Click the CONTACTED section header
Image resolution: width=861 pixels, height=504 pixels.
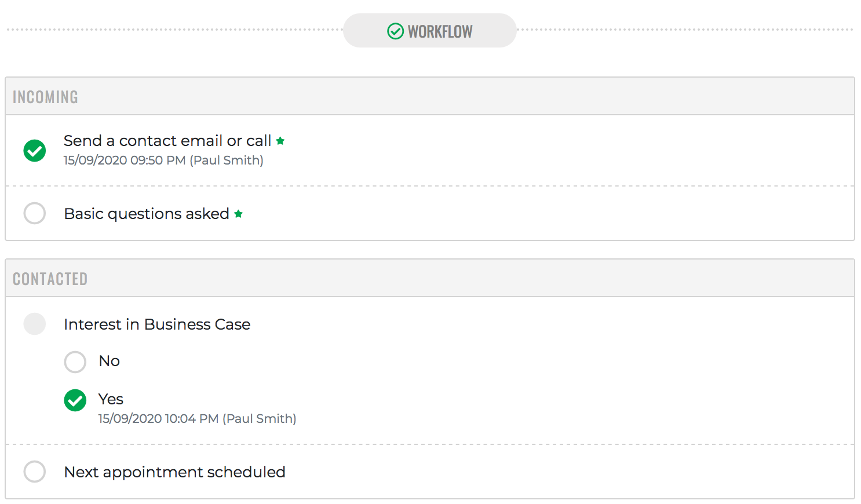[x=430, y=278]
